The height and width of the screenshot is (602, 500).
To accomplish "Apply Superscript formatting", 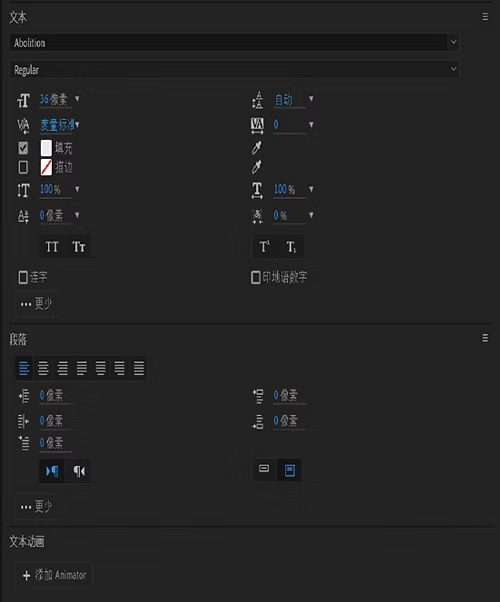I will [x=265, y=246].
